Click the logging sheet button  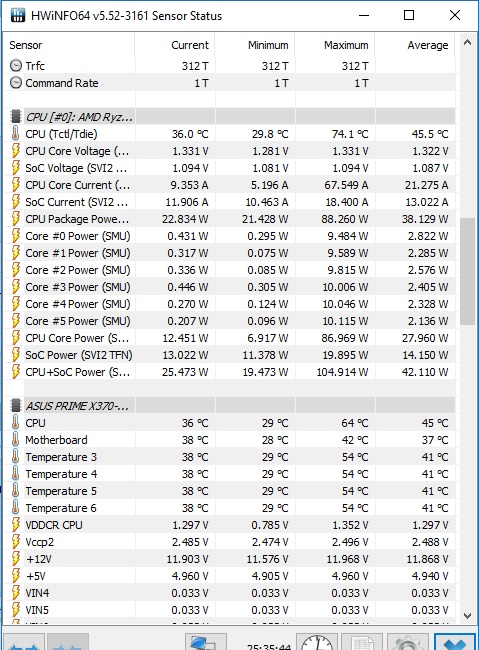(x=362, y=643)
